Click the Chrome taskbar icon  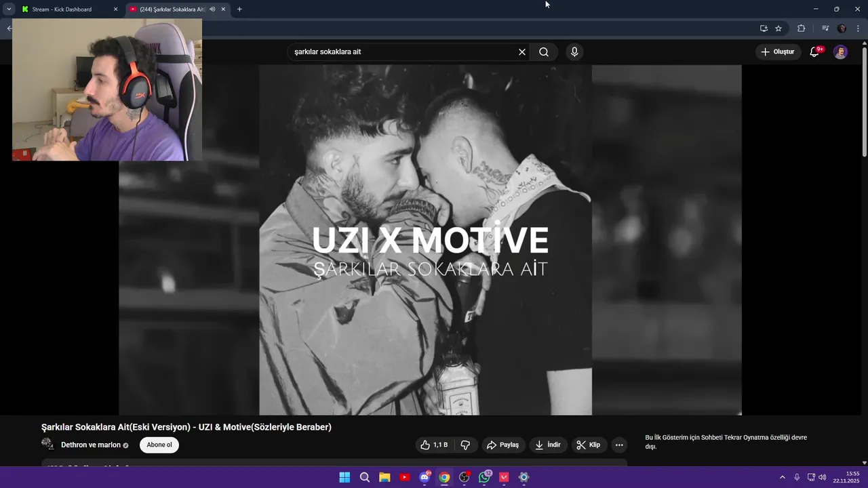pos(444,477)
